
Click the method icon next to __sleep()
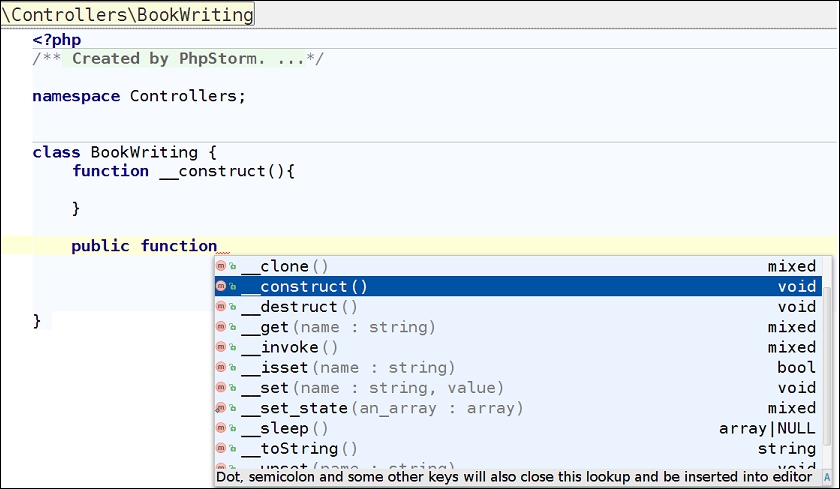(x=222, y=428)
